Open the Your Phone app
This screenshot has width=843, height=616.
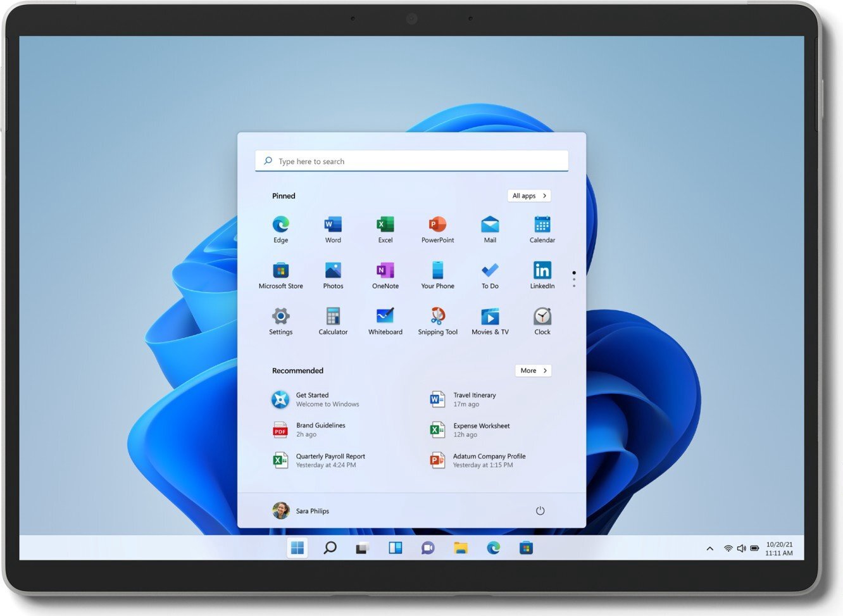pyautogui.click(x=438, y=275)
